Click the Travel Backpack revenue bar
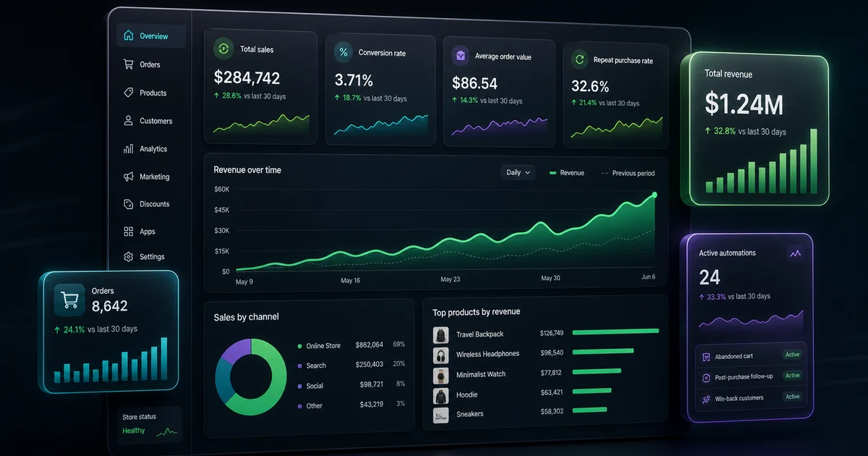 [616, 332]
